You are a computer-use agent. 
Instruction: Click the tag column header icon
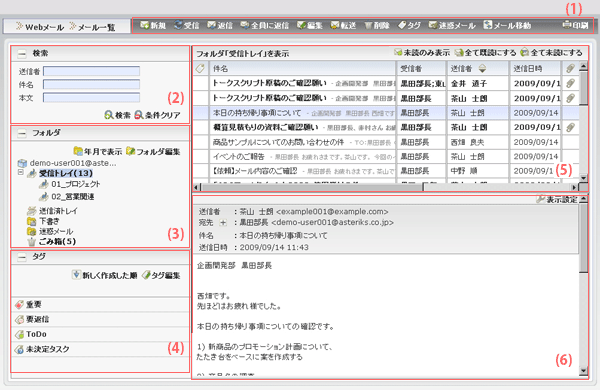click(x=200, y=69)
